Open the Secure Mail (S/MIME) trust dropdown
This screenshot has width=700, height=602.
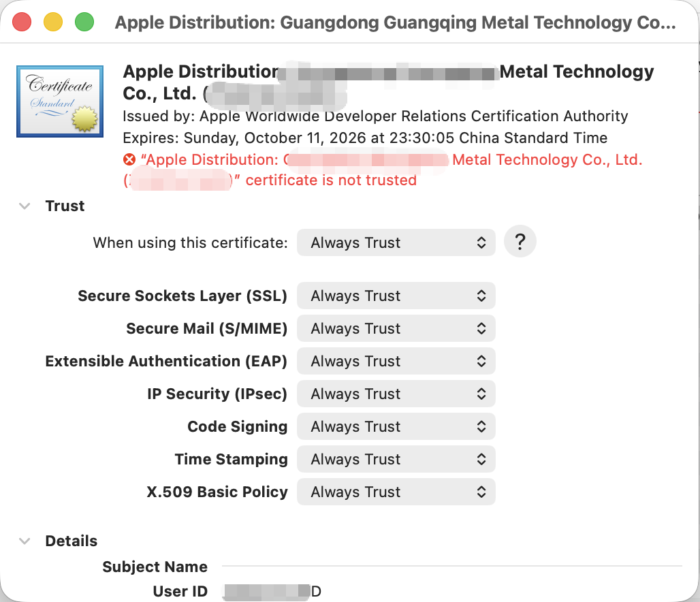[x=396, y=328]
